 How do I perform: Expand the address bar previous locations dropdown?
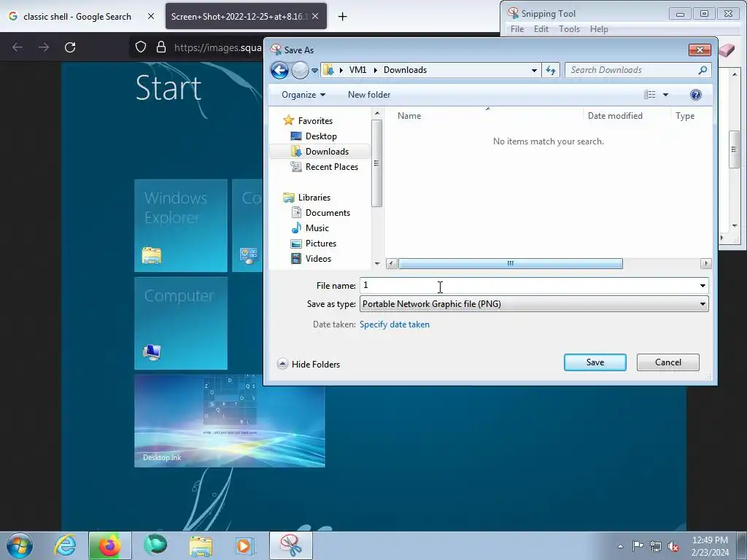pos(534,71)
